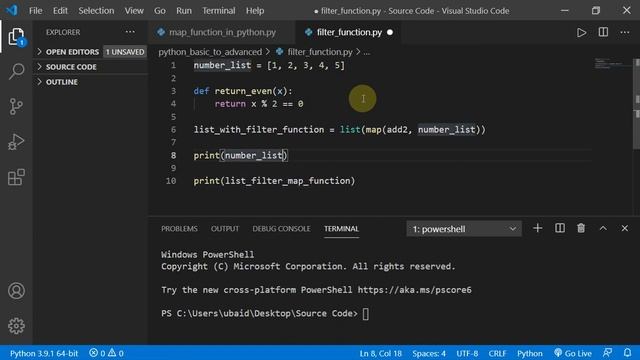Select the filter_function.py editor tab
640x360 pixels.
pos(349,32)
